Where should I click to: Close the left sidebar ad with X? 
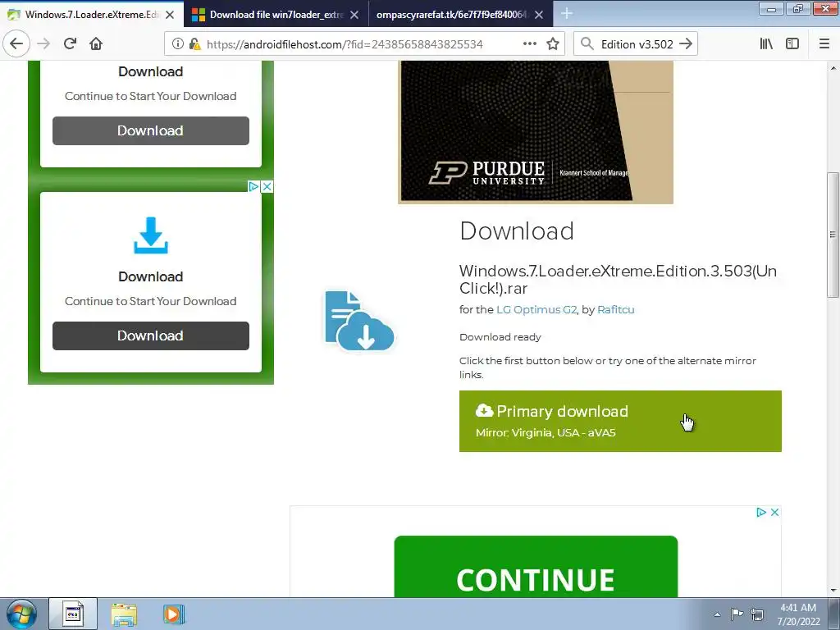coord(267,186)
